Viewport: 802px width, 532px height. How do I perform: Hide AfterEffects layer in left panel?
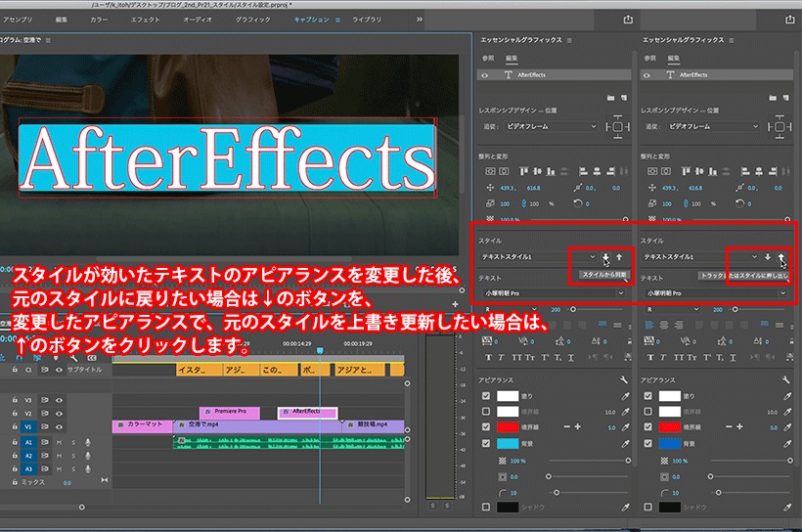pos(484,75)
